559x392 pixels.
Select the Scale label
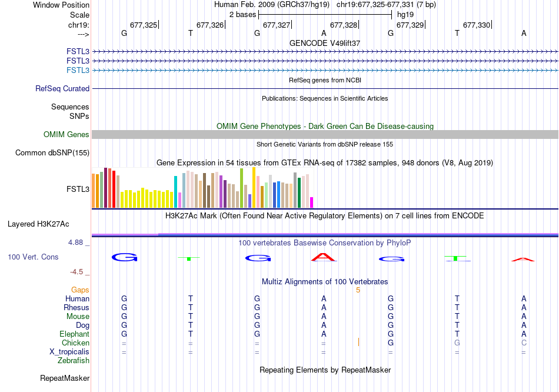coord(79,15)
